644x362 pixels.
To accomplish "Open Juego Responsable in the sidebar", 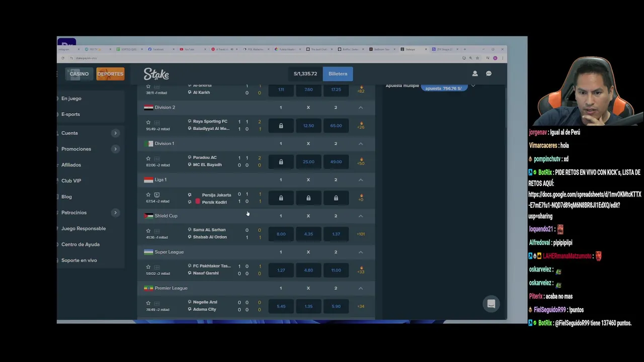I will coord(84,228).
